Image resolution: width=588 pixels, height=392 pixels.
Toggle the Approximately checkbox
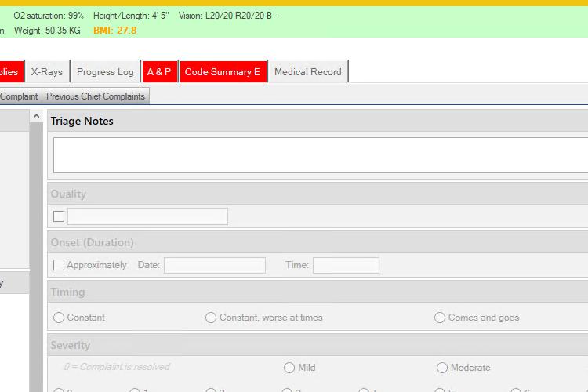[x=59, y=265]
